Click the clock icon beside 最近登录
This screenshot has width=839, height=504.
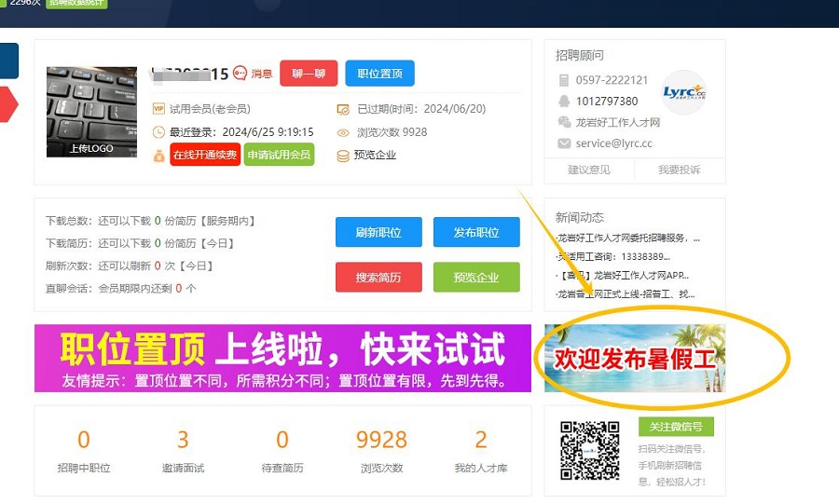pyautogui.click(x=158, y=132)
